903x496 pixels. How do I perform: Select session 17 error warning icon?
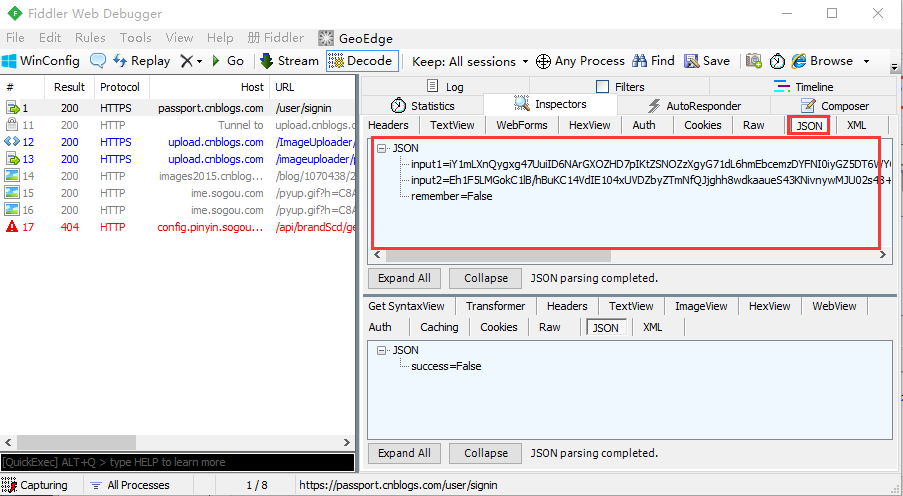click(12, 227)
